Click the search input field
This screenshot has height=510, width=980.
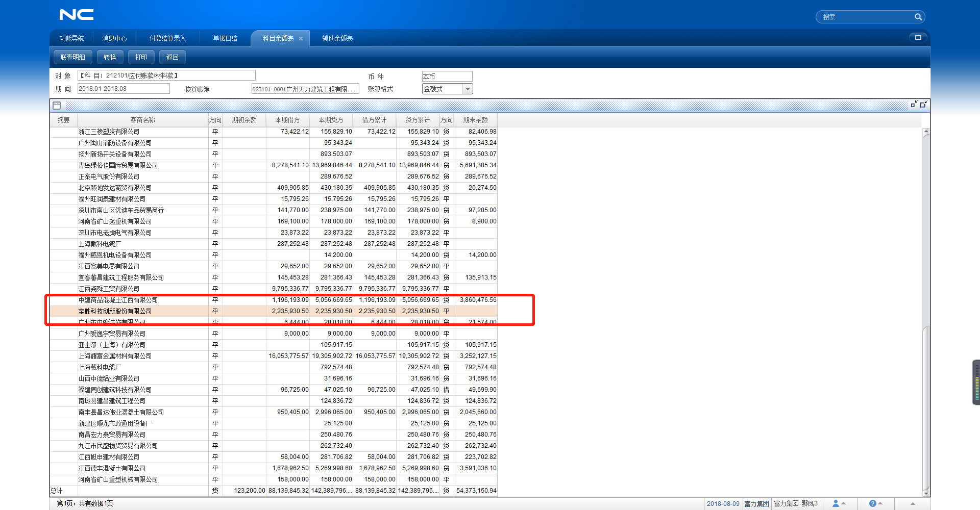click(867, 17)
